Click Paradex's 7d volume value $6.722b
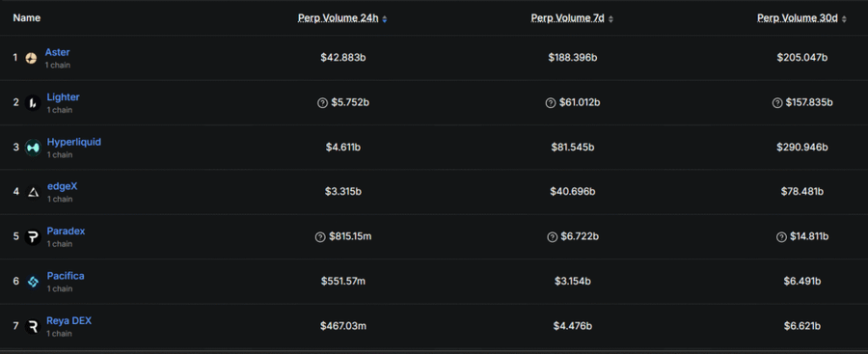The image size is (868, 354). click(x=580, y=236)
